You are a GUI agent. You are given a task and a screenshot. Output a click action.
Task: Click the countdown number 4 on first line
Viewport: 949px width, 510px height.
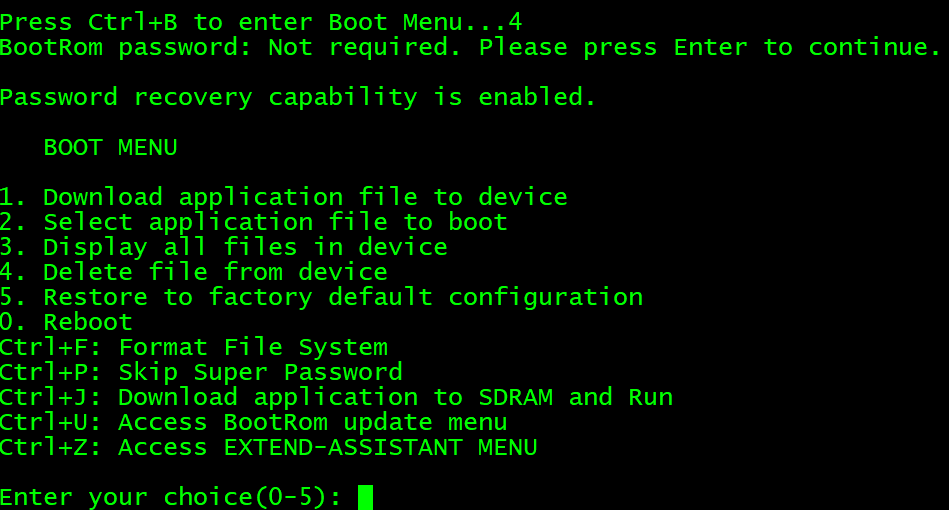(x=515, y=21)
